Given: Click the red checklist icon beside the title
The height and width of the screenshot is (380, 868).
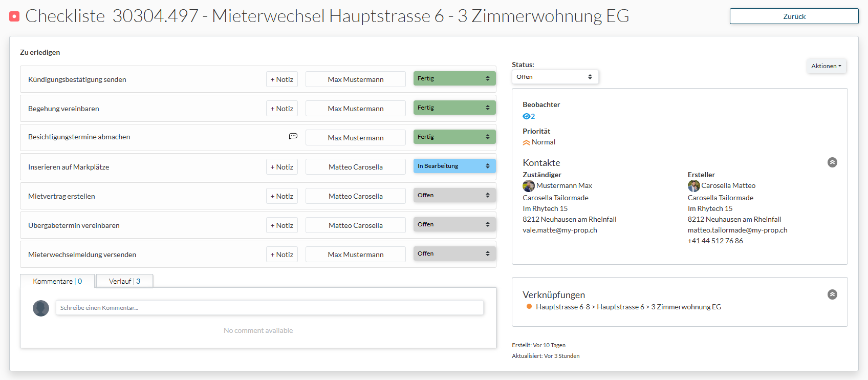Looking at the screenshot, I should coord(14,16).
